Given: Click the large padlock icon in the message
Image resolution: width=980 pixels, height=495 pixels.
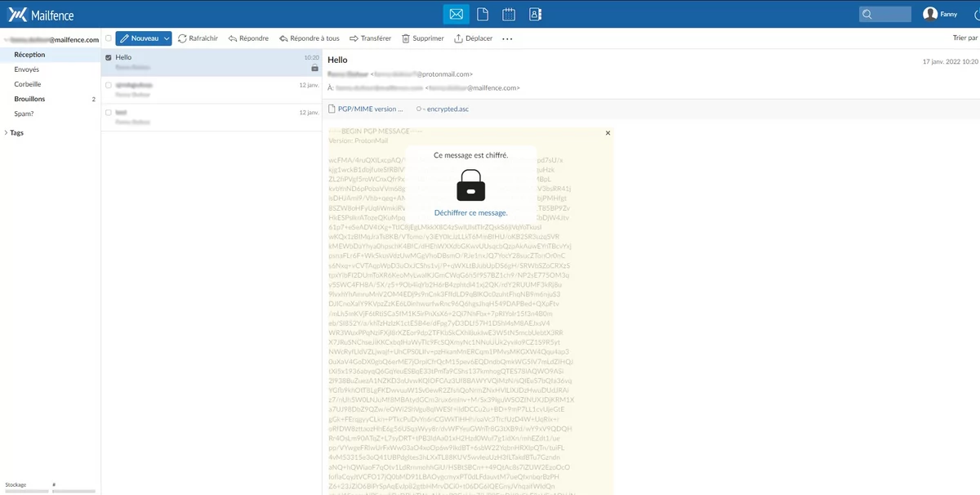Looking at the screenshot, I should click(471, 185).
